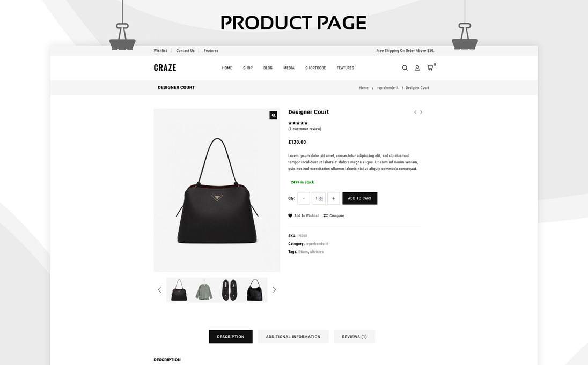Open the search icon in header
Image resolution: width=588 pixels, height=365 pixels.
click(x=405, y=68)
